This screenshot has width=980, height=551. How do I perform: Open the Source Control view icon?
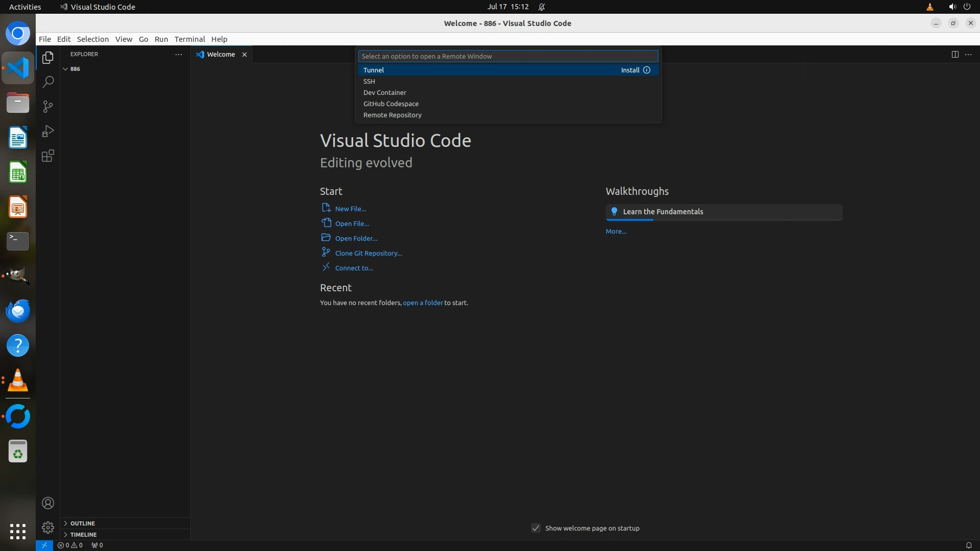click(x=48, y=107)
